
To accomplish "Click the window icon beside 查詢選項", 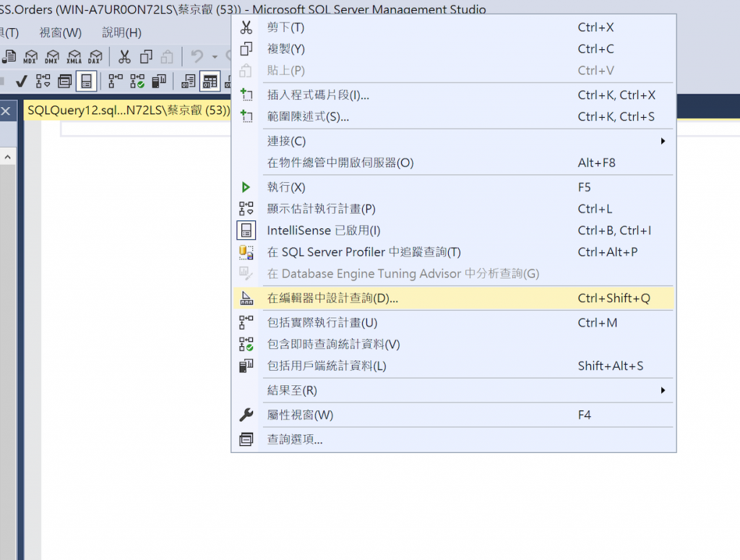I will click(x=246, y=440).
